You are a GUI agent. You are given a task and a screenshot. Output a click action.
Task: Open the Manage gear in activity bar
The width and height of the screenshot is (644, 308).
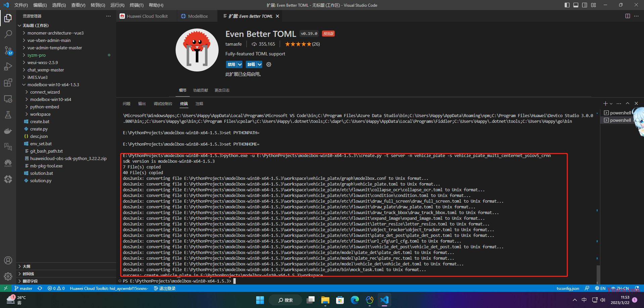point(8,276)
